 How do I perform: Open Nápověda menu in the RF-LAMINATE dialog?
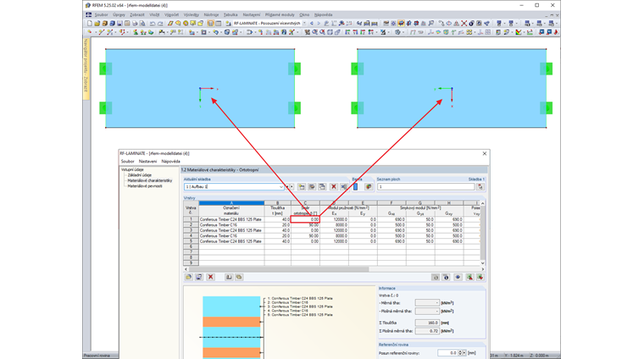tap(171, 161)
